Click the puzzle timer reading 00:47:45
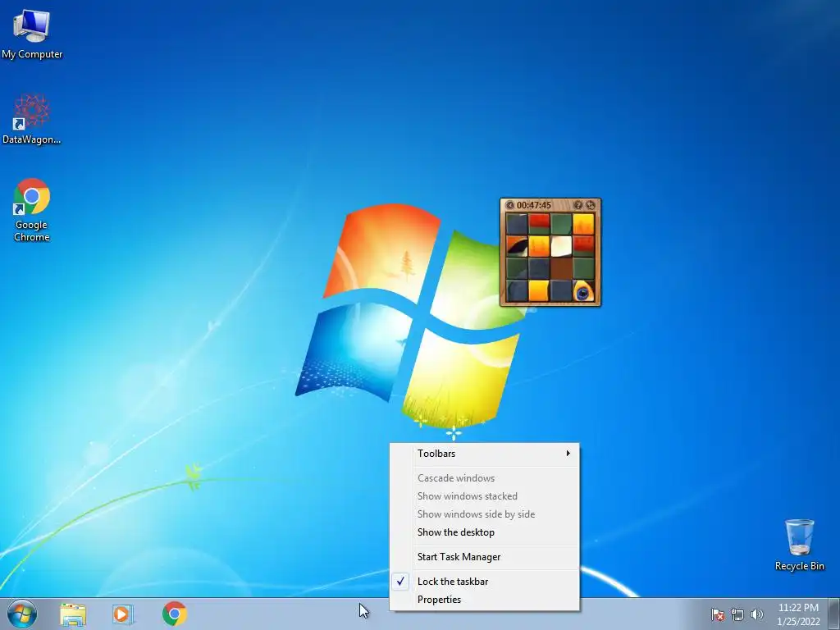This screenshot has height=630, width=840. click(533, 205)
